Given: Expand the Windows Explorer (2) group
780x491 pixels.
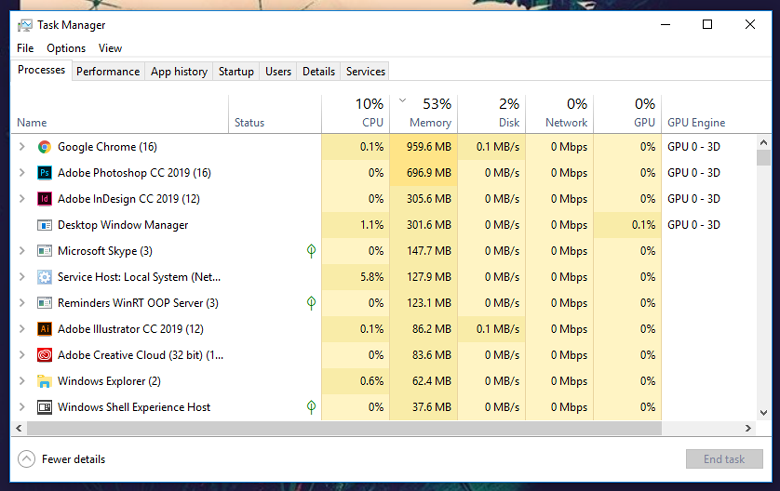Looking at the screenshot, I should [x=22, y=381].
